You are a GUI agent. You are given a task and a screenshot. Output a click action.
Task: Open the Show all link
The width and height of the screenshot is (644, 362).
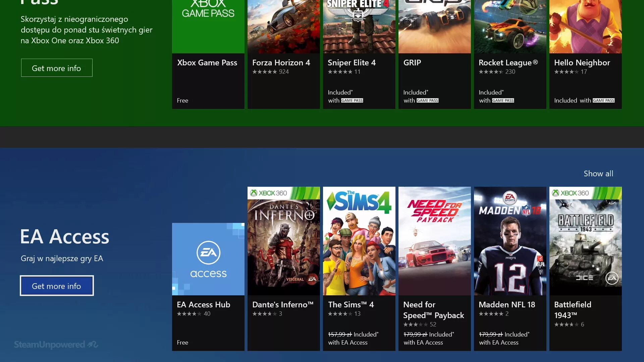(598, 174)
